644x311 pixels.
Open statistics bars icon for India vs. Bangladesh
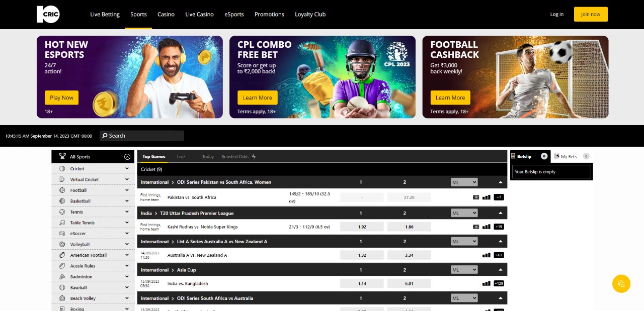coord(486,283)
